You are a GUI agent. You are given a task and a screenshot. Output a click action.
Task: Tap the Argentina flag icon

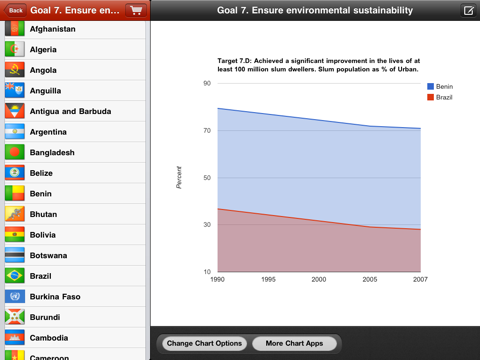pos(15,132)
